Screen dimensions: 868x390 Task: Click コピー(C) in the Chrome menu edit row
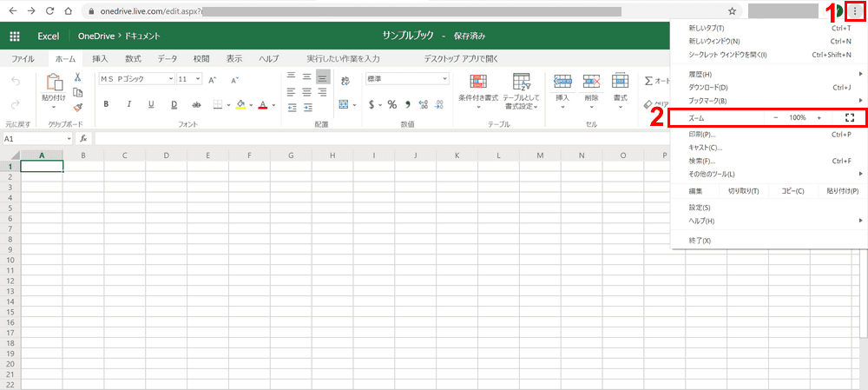(793, 190)
